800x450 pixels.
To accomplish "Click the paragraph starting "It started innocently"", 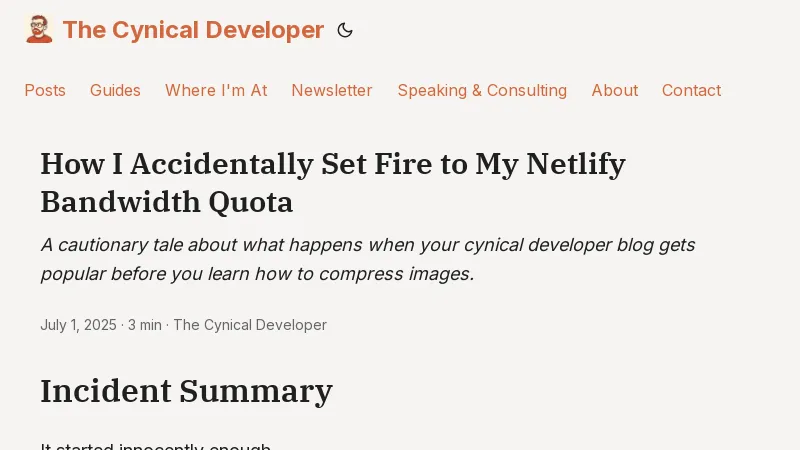I will click(155, 446).
